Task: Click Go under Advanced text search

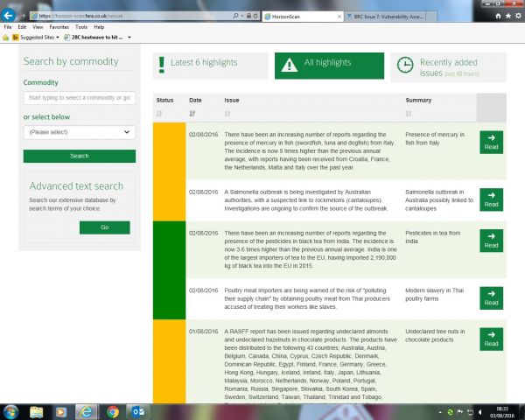Action: tap(104, 227)
